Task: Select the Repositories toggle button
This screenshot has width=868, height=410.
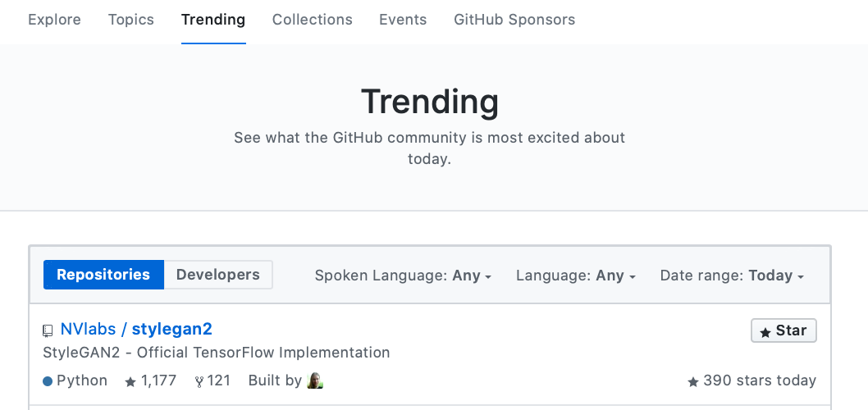Action: pyautogui.click(x=103, y=275)
